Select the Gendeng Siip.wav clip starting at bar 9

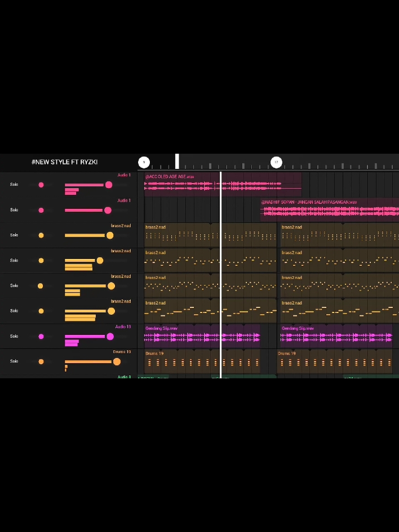tap(202, 336)
